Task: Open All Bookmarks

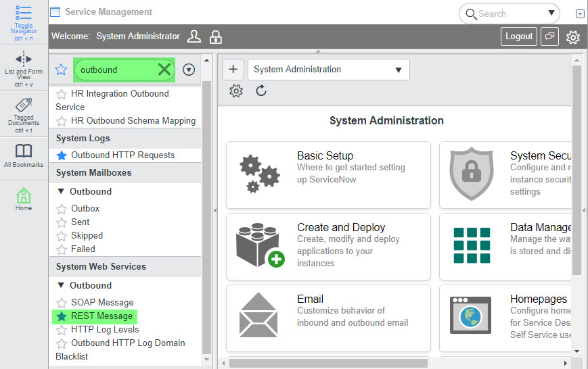Action: (x=24, y=151)
